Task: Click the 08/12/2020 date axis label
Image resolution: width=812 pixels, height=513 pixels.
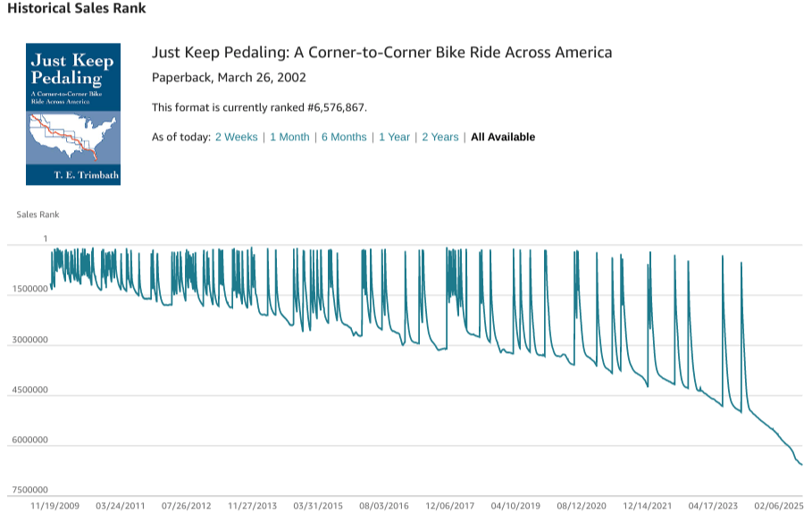Action: click(582, 506)
